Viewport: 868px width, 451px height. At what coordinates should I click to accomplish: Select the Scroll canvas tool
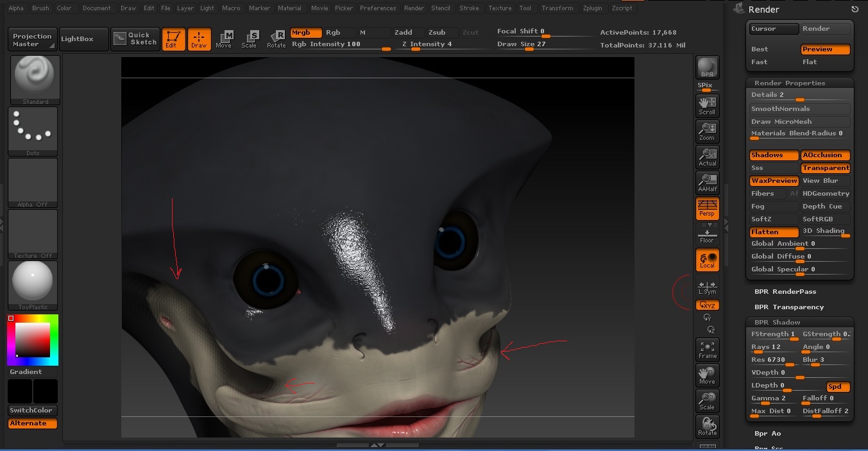(707, 105)
